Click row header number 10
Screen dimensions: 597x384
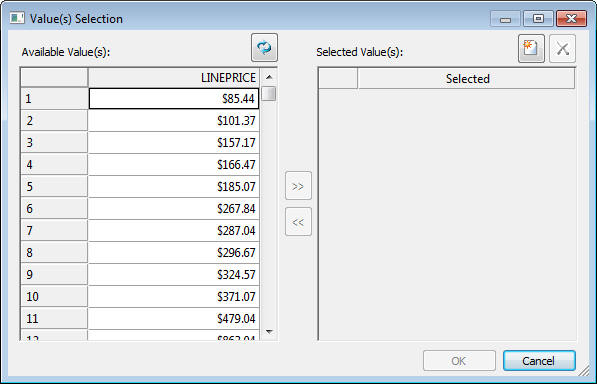click(54, 296)
